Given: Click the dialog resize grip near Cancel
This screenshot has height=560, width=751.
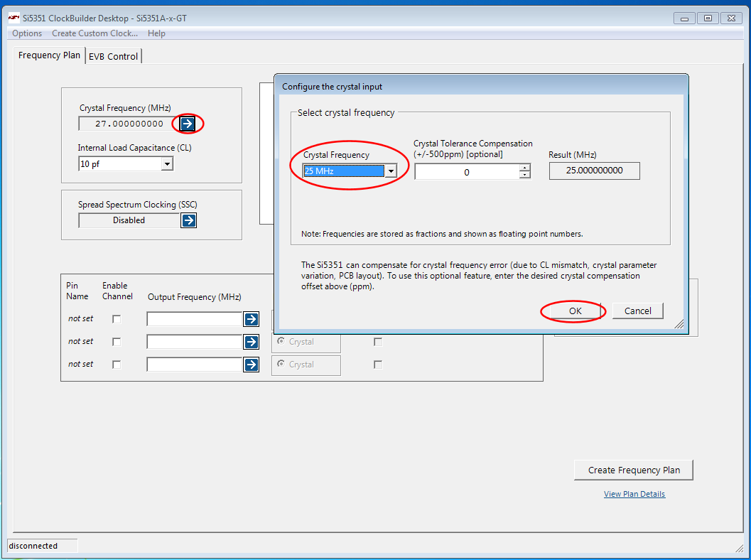Looking at the screenshot, I should tap(679, 324).
